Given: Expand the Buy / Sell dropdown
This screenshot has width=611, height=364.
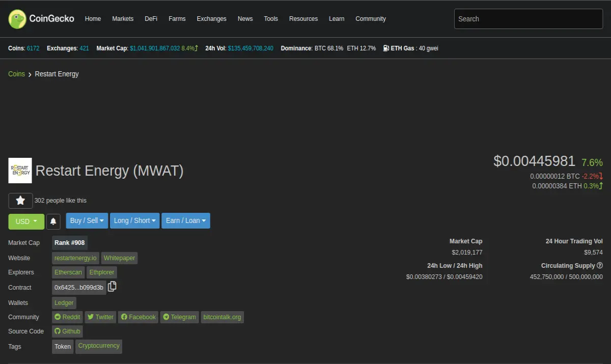Looking at the screenshot, I should 87,220.
